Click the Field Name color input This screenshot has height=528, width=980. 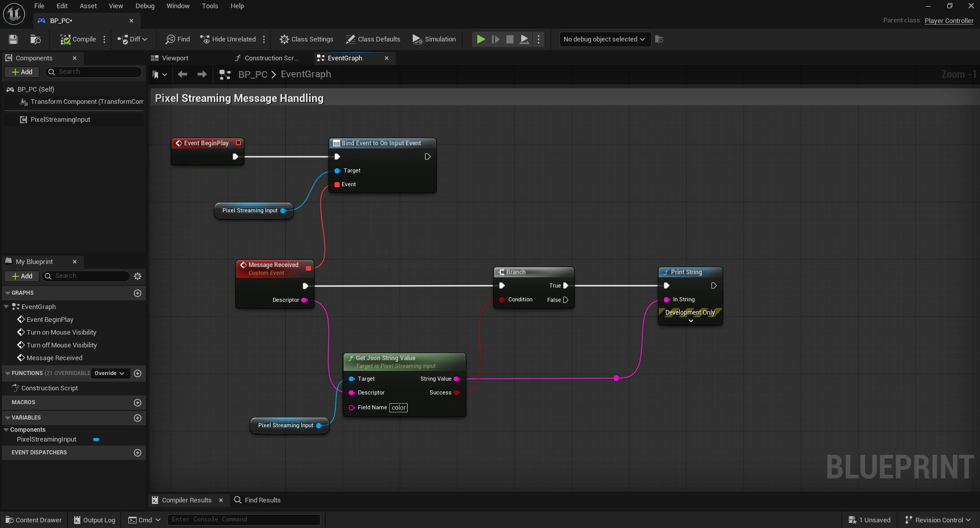(x=398, y=408)
